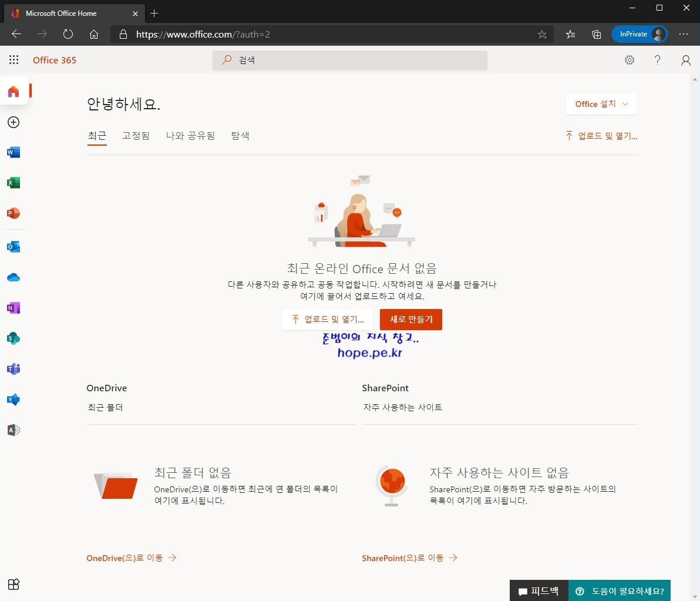Close the Microsoft Office Home tab
The width and height of the screenshot is (700, 601).
[135, 14]
